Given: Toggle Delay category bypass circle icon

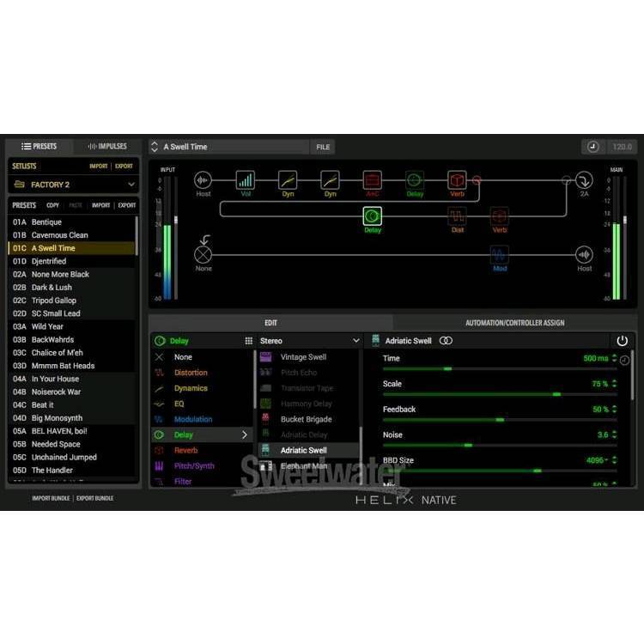Looking at the screenshot, I should pyautogui.click(x=160, y=341).
